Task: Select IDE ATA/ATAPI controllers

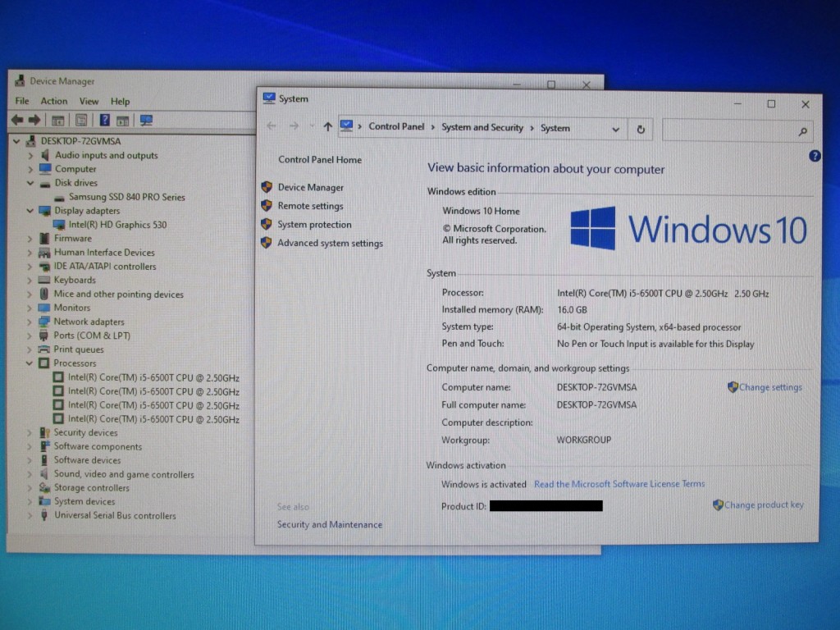Action: pyautogui.click(x=105, y=267)
